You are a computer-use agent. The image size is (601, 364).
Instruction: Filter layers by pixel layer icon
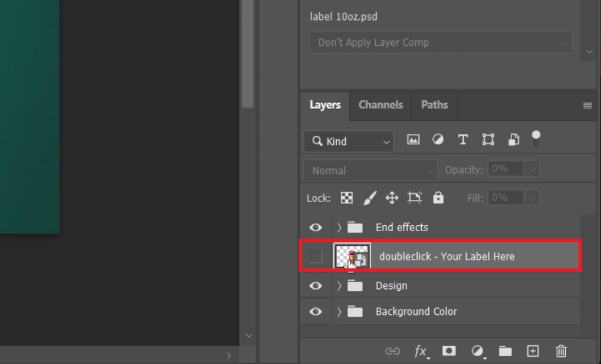tap(413, 139)
